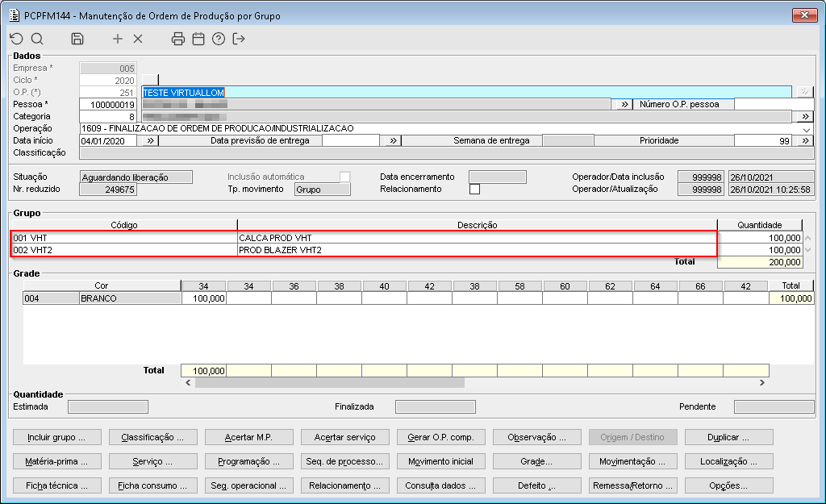This screenshot has width=826, height=504.
Task: Click the small button right of O.P. description
Action: [805, 92]
